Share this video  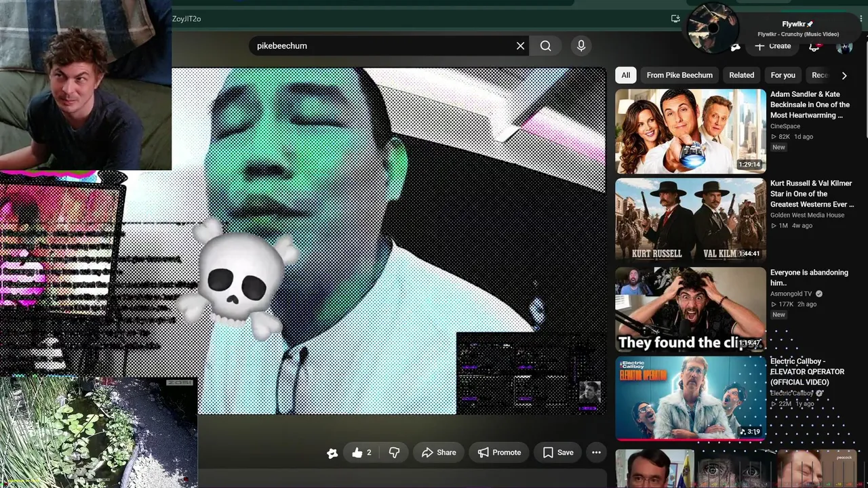tap(439, 453)
